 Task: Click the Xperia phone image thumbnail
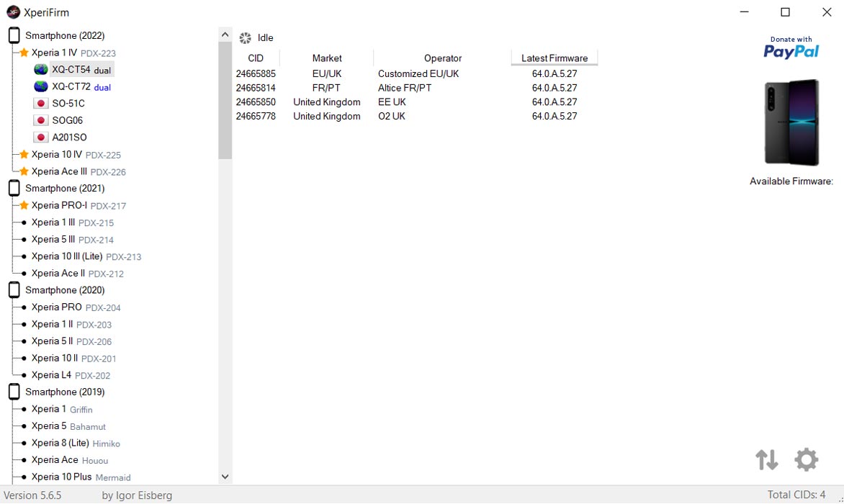tap(791, 122)
